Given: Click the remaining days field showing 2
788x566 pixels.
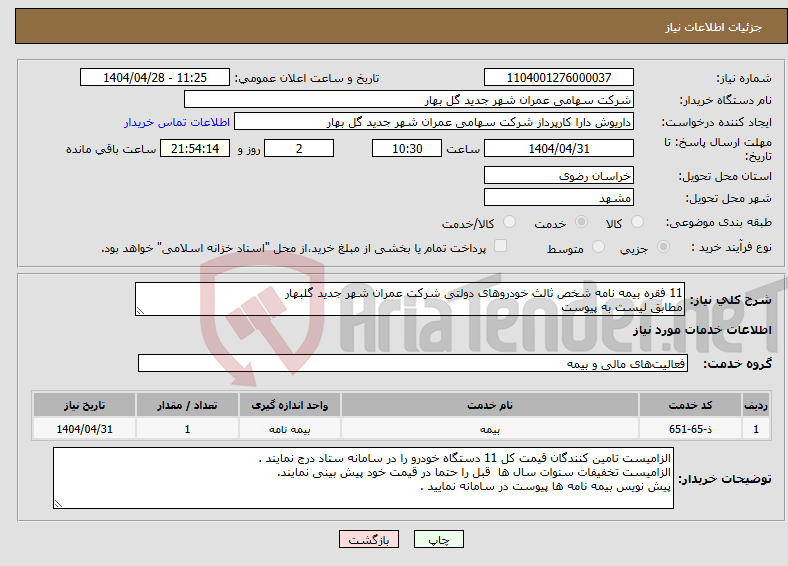Looking at the screenshot, I should point(299,148).
